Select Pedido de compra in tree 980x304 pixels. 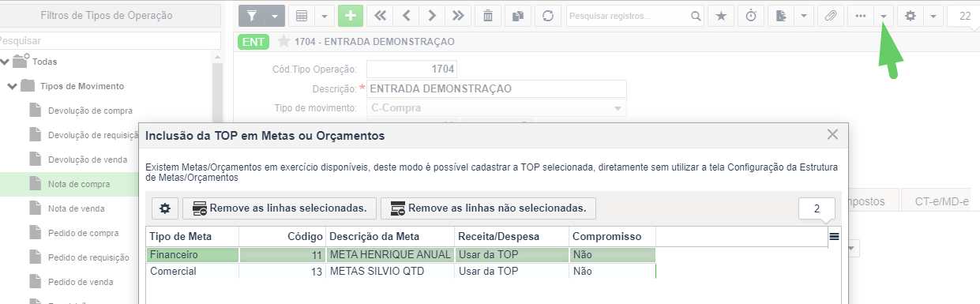[x=83, y=233]
